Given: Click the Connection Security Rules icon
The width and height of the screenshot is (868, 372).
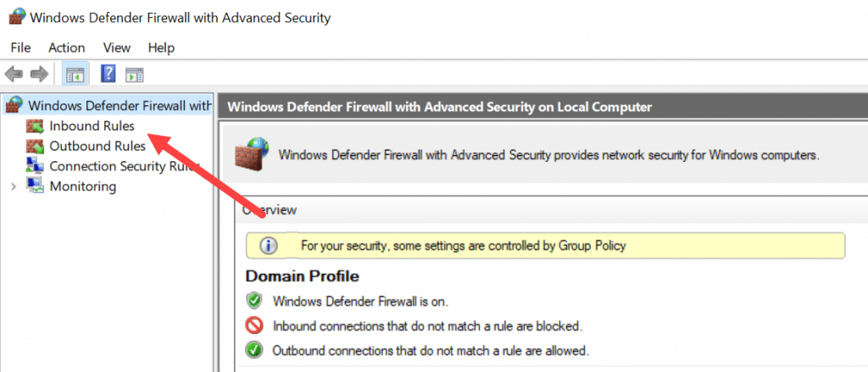Looking at the screenshot, I should (35, 166).
